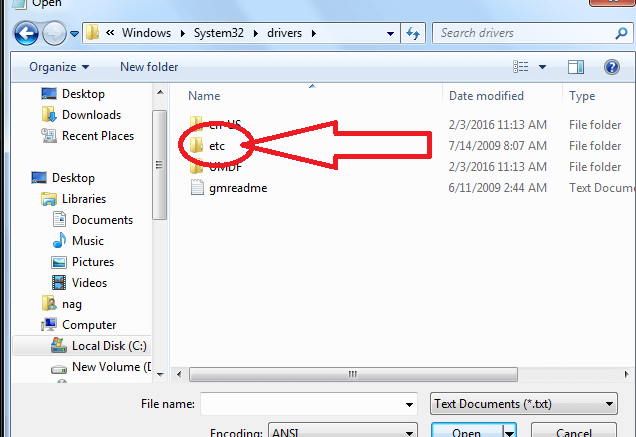Image resolution: width=636 pixels, height=437 pixels.
Task: Open the Organize menu
Action: [59, 67]
